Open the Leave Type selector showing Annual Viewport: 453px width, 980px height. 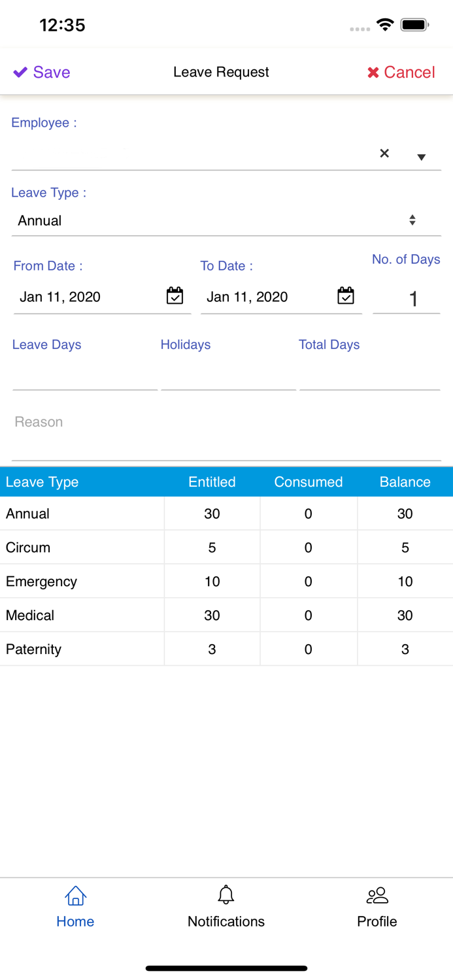196,220
